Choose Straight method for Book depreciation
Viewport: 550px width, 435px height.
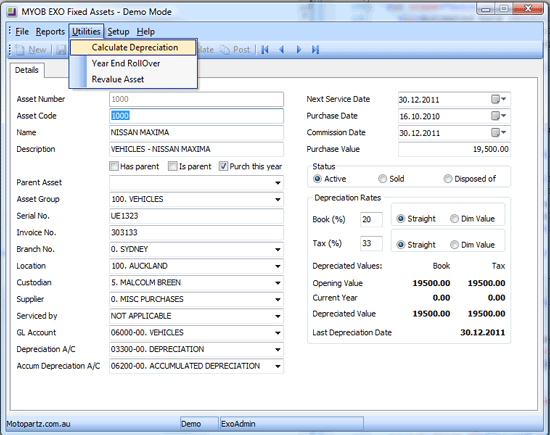tap(401, 219)
